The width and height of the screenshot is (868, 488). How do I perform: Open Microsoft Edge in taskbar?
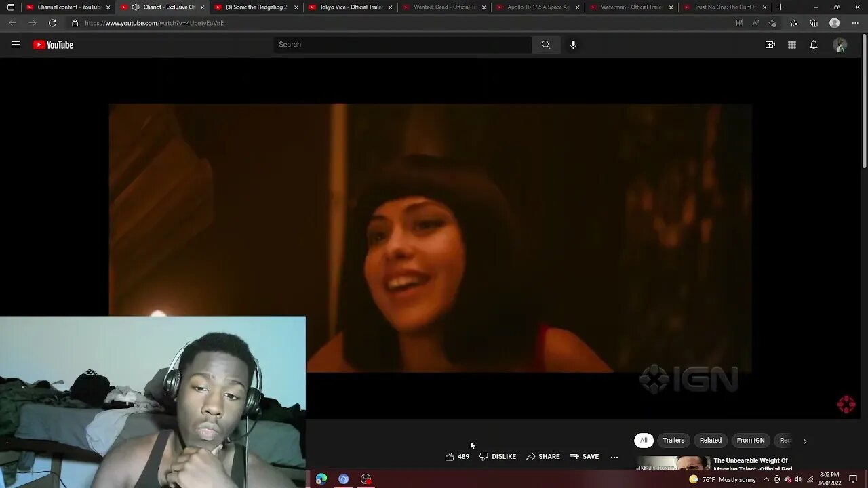point(321,479)
